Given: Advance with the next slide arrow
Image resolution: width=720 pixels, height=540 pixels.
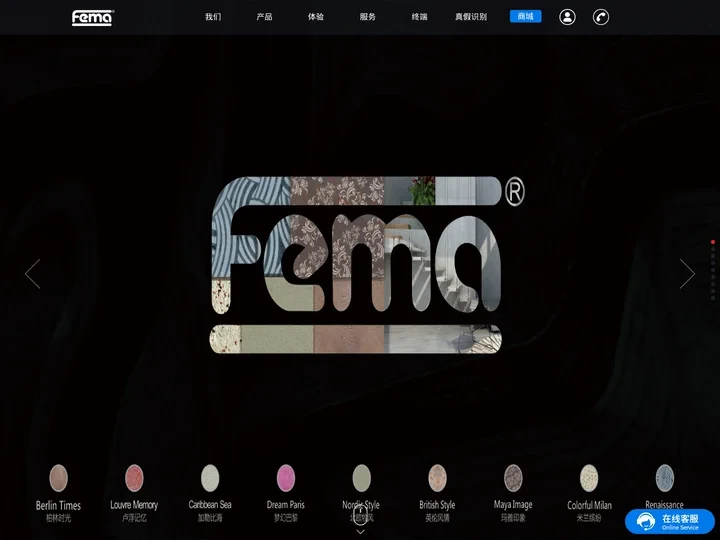Looking at the screenshot, I should [x=687, y=274].
